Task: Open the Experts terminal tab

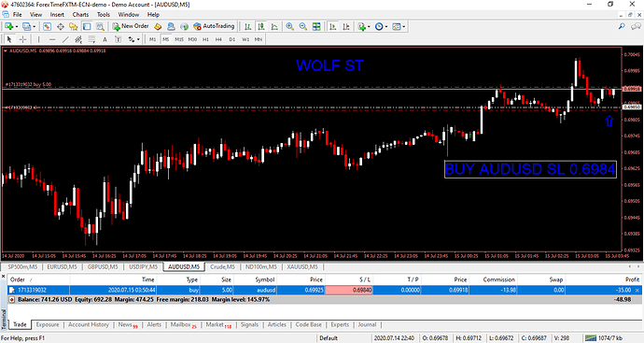Action: [x=340, y=324]
